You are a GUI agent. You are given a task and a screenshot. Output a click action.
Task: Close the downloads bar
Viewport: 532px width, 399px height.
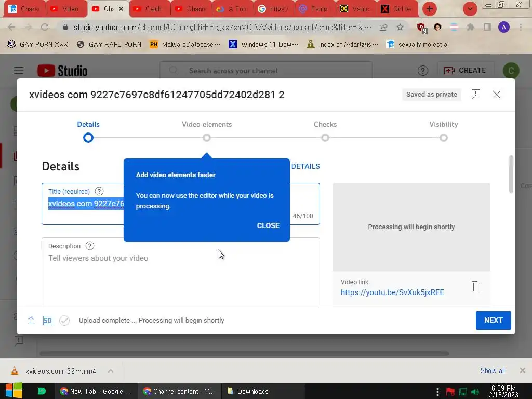[523, 370]
